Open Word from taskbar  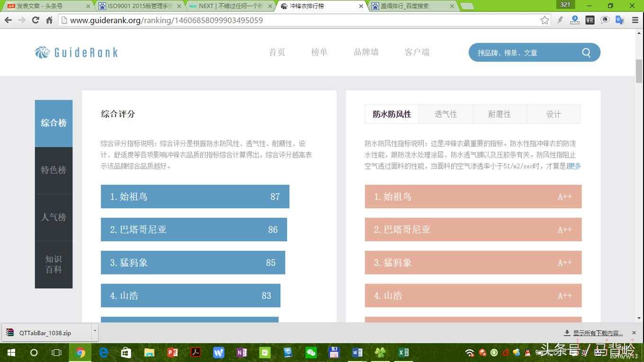[x=357, y=353]
